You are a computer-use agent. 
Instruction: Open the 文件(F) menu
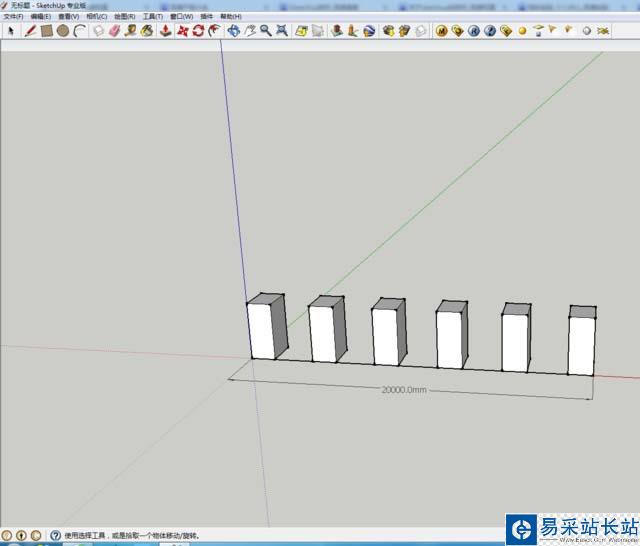tap(13, 17)
